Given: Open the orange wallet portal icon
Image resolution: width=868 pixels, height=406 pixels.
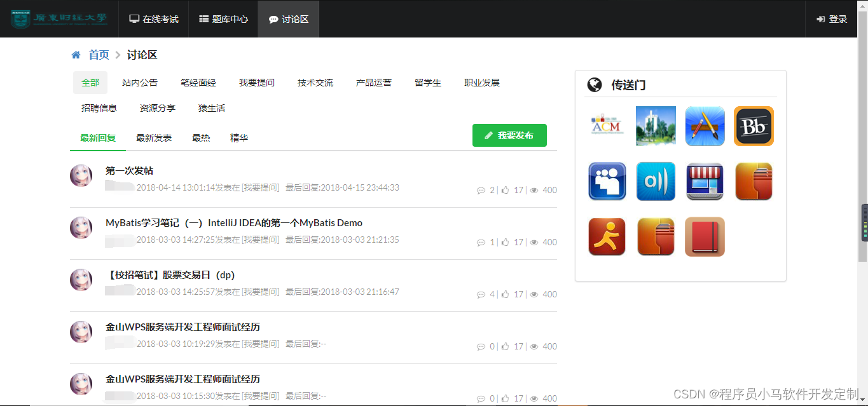Looking at the screenshot, I should tap(754, 181).
